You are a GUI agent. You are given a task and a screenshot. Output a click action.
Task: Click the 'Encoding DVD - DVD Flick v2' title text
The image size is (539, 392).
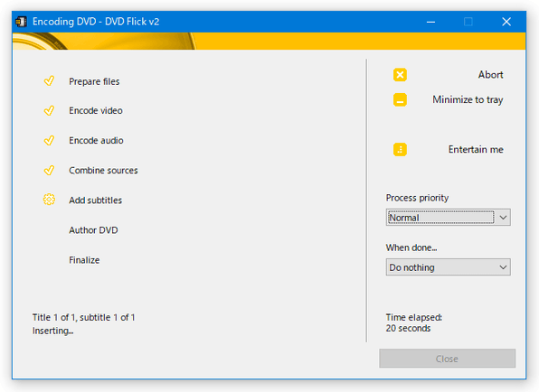coord(96,22)
